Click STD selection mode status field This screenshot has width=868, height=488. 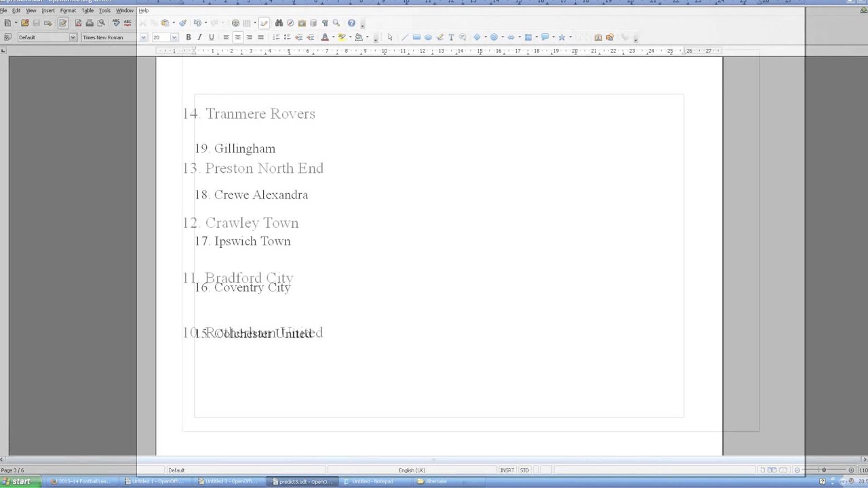pos(524,470)
